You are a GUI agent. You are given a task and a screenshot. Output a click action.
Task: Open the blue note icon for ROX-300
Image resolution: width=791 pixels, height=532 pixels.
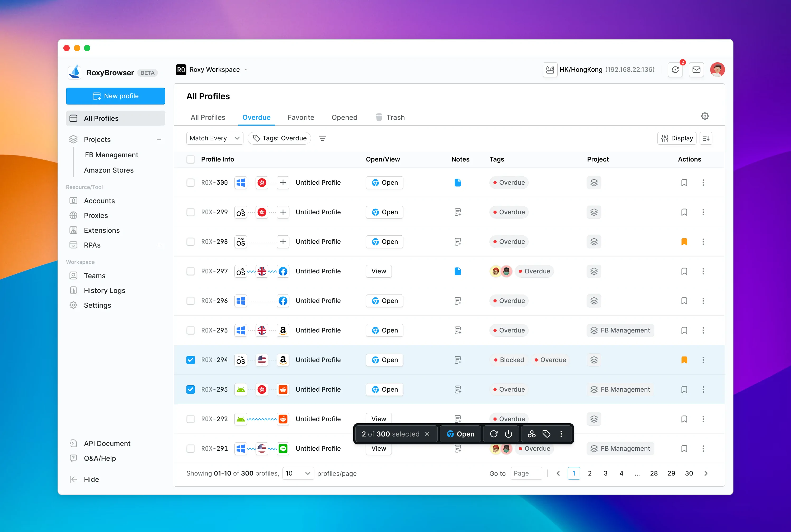(x=458, y=183)
